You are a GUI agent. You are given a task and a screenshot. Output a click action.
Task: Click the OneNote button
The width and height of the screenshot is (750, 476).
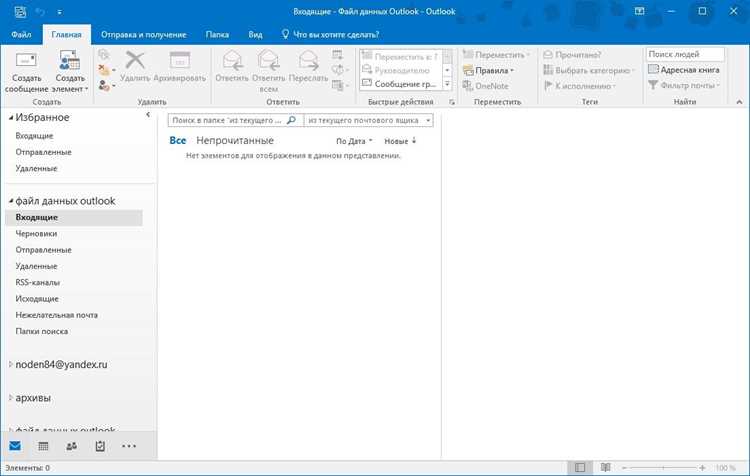tap(485, 86)
